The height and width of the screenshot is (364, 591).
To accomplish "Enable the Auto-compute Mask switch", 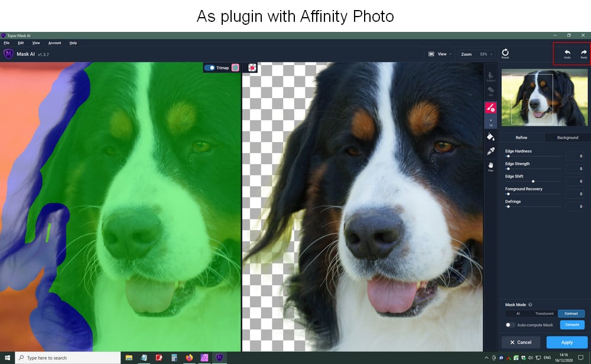I will point(509,325).
